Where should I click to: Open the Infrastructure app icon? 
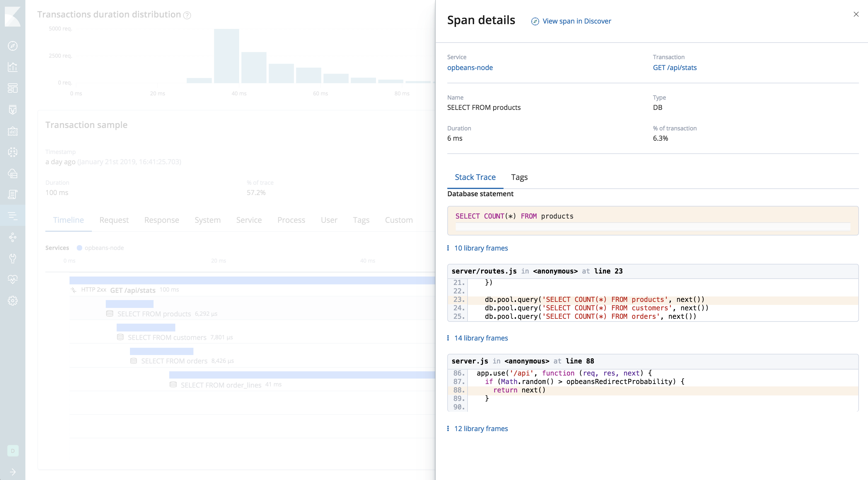pyautogui.click(x=12, y=174)
